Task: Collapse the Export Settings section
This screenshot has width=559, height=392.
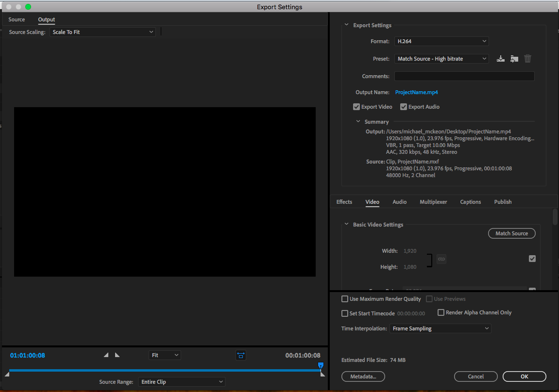Action: (346, 25)
